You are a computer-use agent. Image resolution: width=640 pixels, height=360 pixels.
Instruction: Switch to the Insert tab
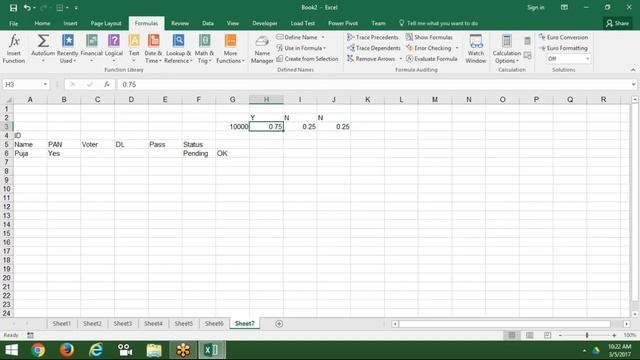(x=70, y=23)
